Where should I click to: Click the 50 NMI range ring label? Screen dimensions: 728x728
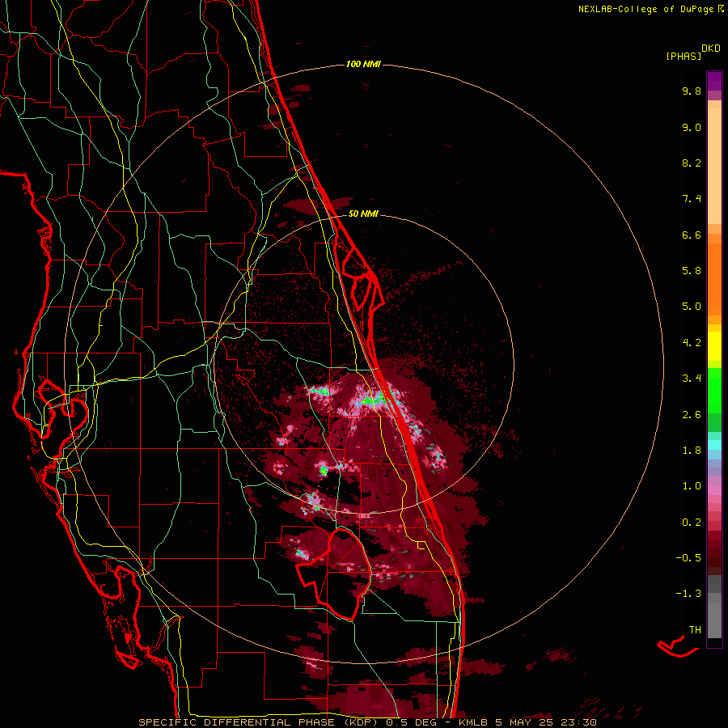[x=363, y=214]
